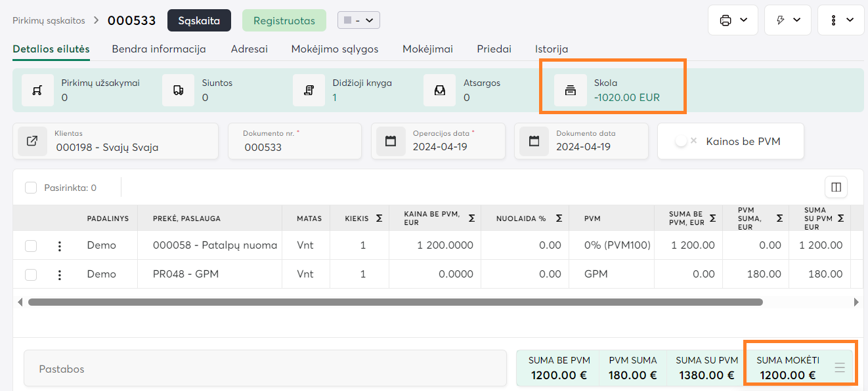This screenshot has height=391, width=868.
Task: Check the Patalpų nuoma row checkbox
Action: [x=31, y=246]
